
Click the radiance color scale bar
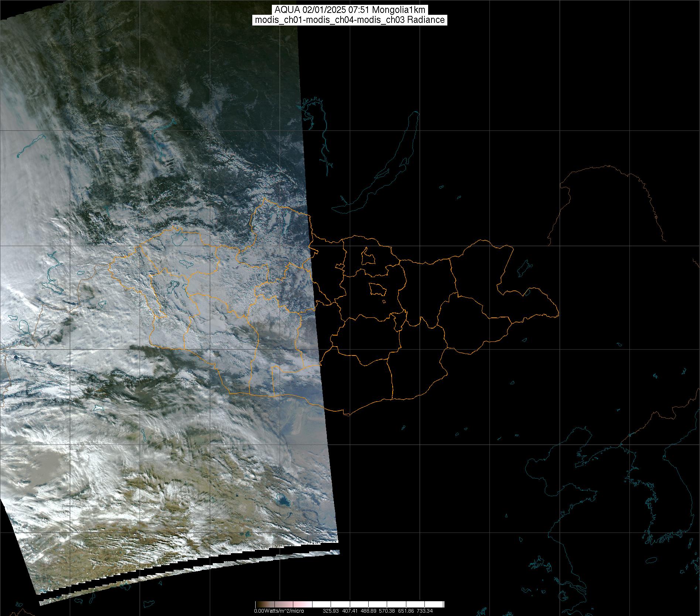click(349, 604)
